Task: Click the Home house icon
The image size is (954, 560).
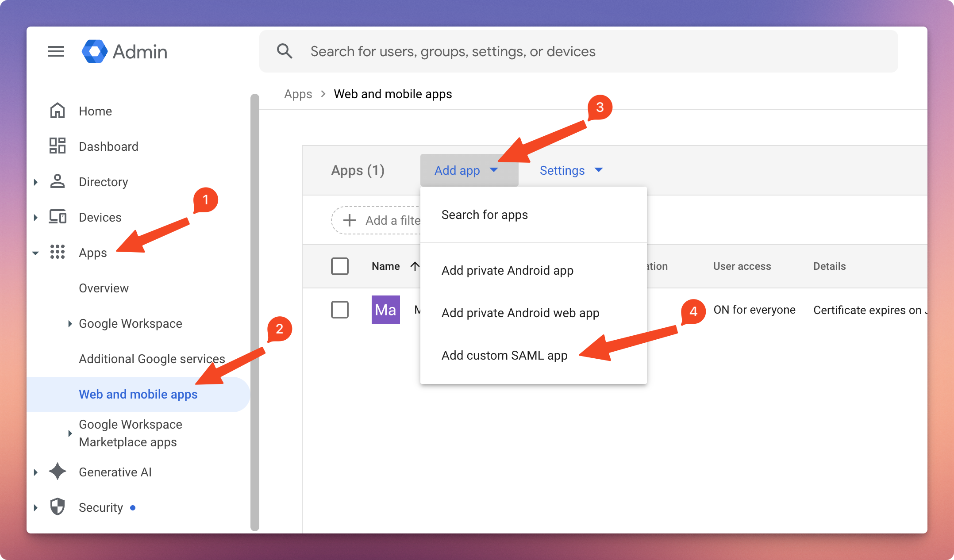Action: click(x=58, y=111)
